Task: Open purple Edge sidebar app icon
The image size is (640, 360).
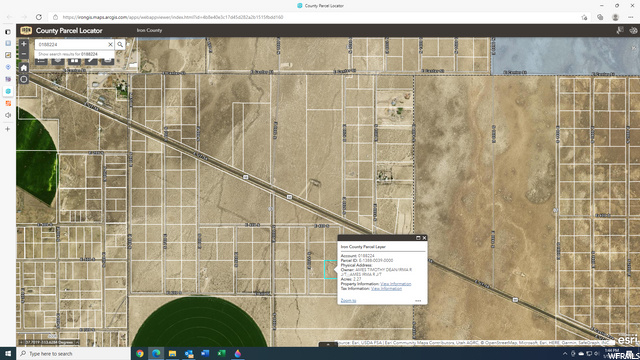Action: 8,79
